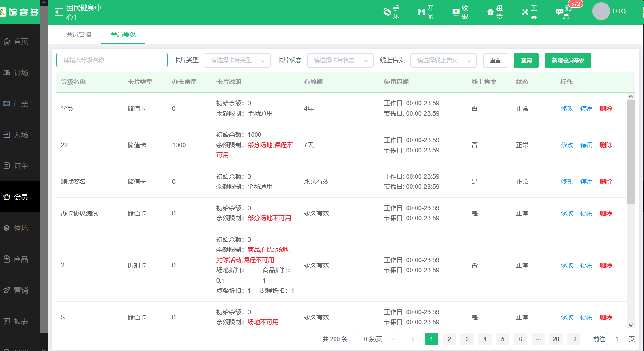The width and height of the screenshot is (644, 351).
Task: Open the 订场 booking section in sidebar
Action: (20, 72)
